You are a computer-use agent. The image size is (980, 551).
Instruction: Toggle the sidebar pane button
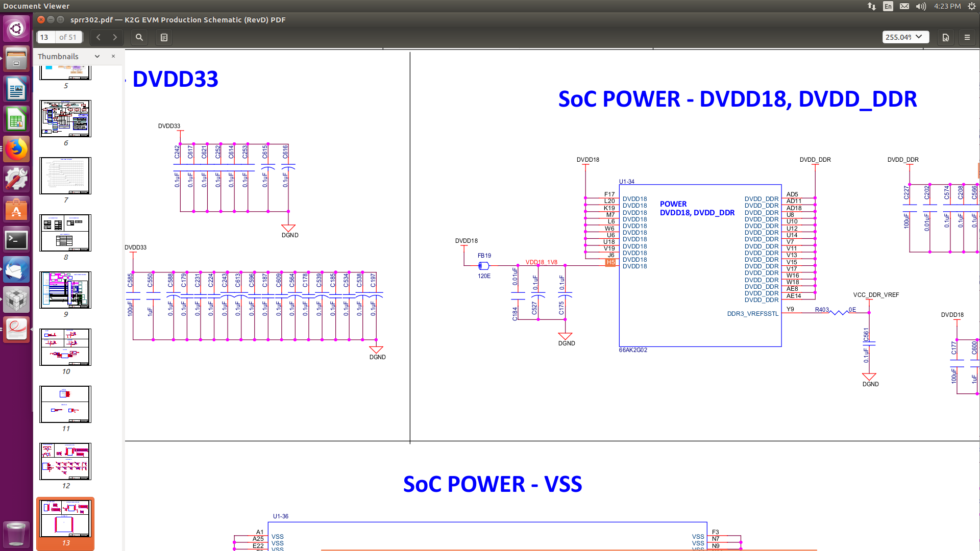click(x=164, y=37)
